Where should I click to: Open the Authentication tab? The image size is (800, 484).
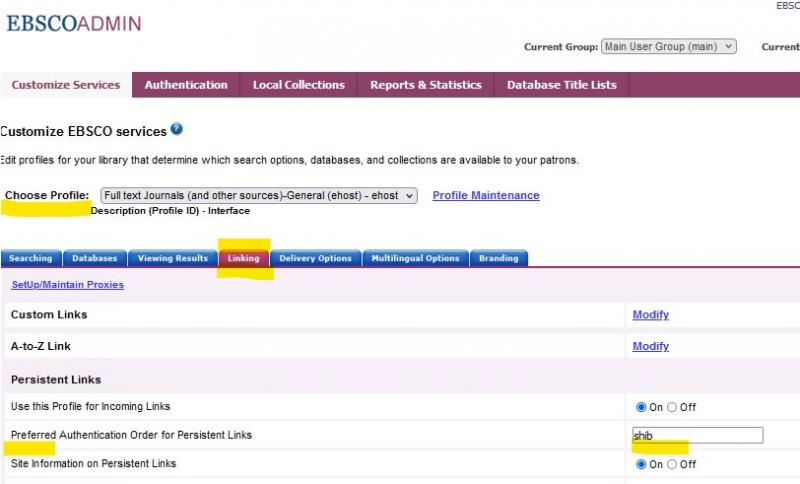186,85
